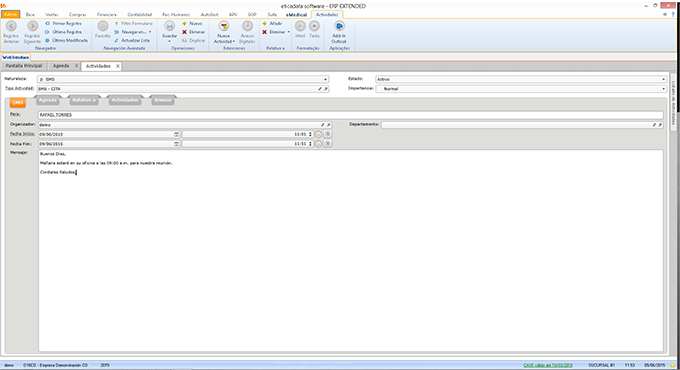Switch format to Texto
The width and height of the screenshot is (680, 370).
(x=314, y=29)
